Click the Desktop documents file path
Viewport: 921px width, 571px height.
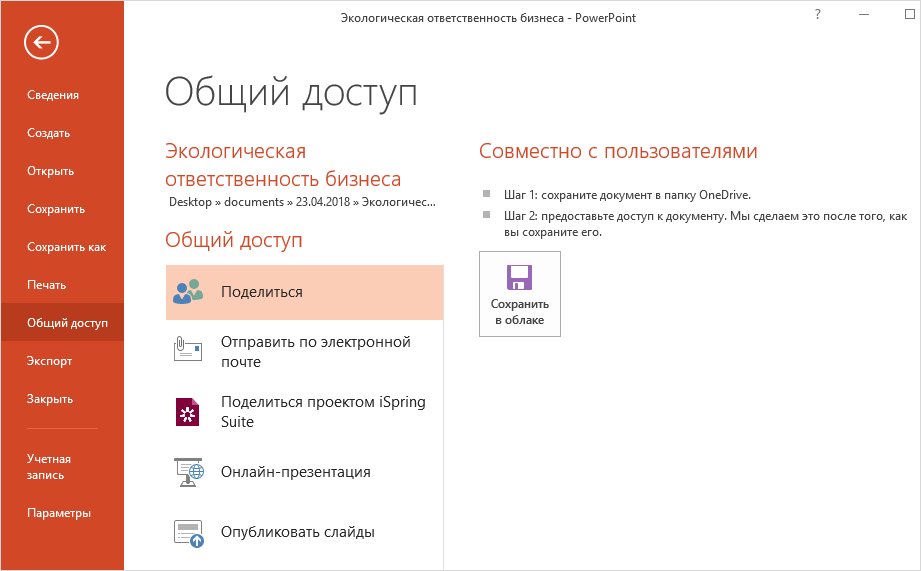pos(302,201)
